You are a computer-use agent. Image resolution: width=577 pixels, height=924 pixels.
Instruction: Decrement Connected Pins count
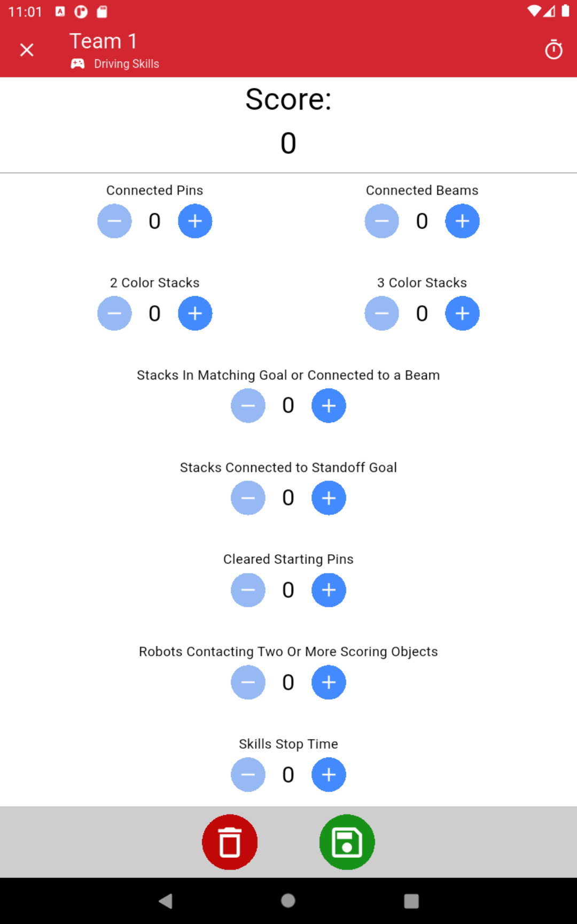[x=114, y=221]
